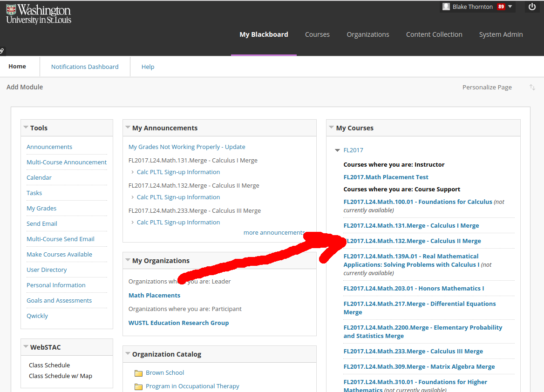Click the power logout icon
This screenshot has width=544, height=392.
pyautogui.click(x=532, y=7)
